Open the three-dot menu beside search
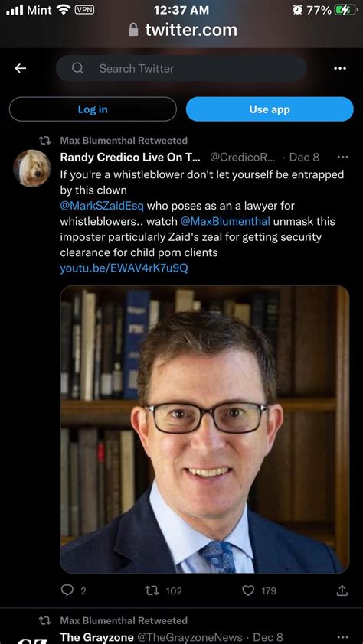The height and width of the screenshot is (644, 363). (340, 69)
